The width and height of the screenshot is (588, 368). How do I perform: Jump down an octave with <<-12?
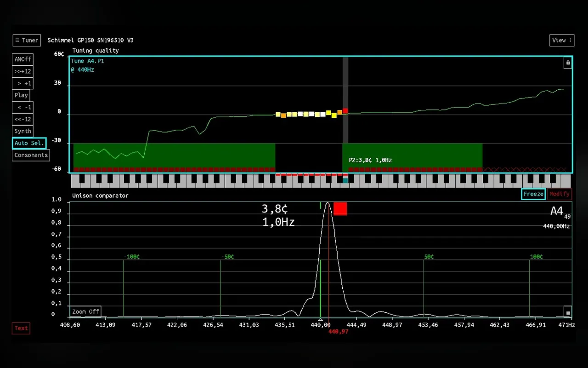(x=23, y=119)
